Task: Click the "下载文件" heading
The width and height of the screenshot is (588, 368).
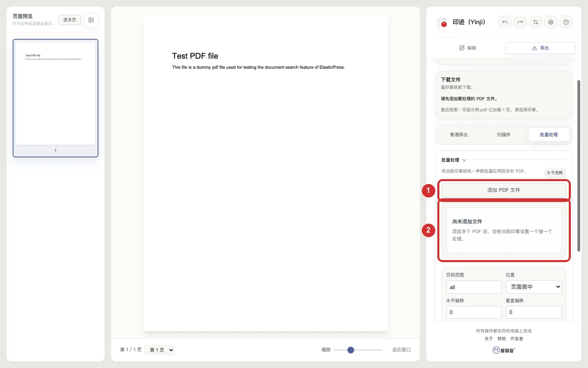Action: [x=451, y=80]
